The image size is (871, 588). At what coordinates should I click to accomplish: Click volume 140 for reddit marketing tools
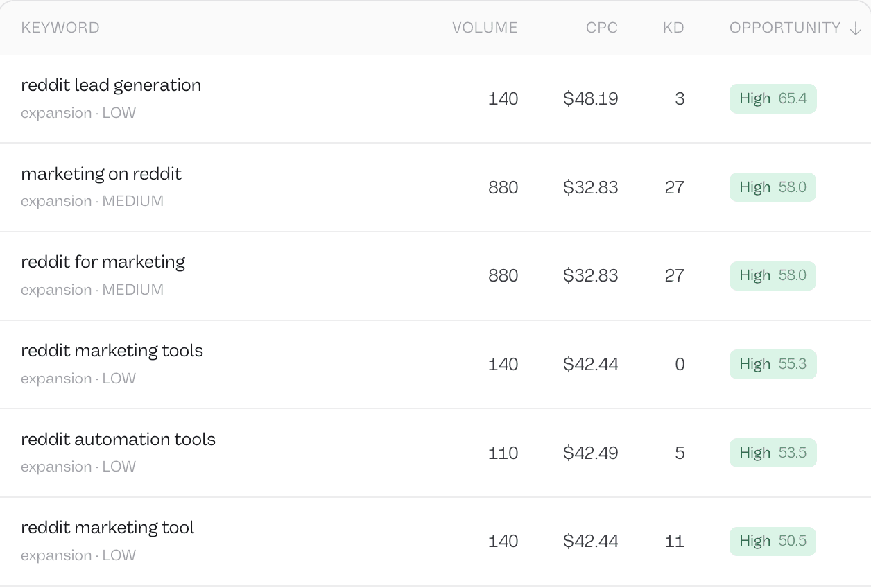[x=503, y=365]
